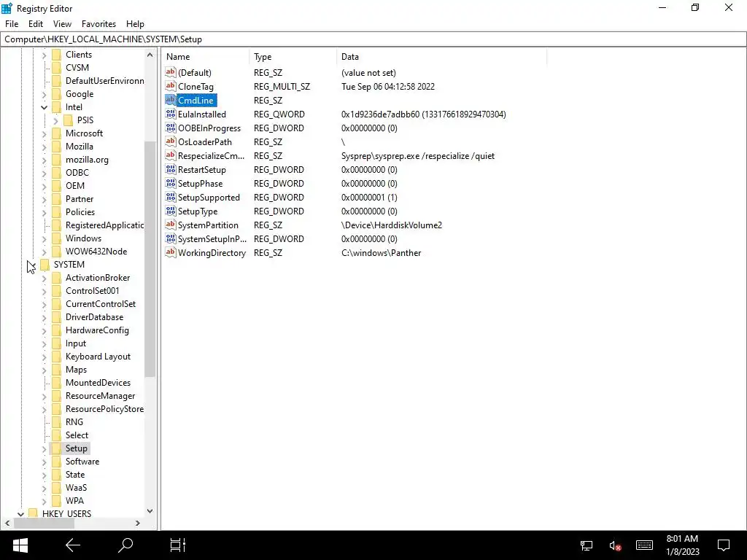747x560 pixels.
Task: Click the SetupType DWORD value icon
Action: point(171,211)
